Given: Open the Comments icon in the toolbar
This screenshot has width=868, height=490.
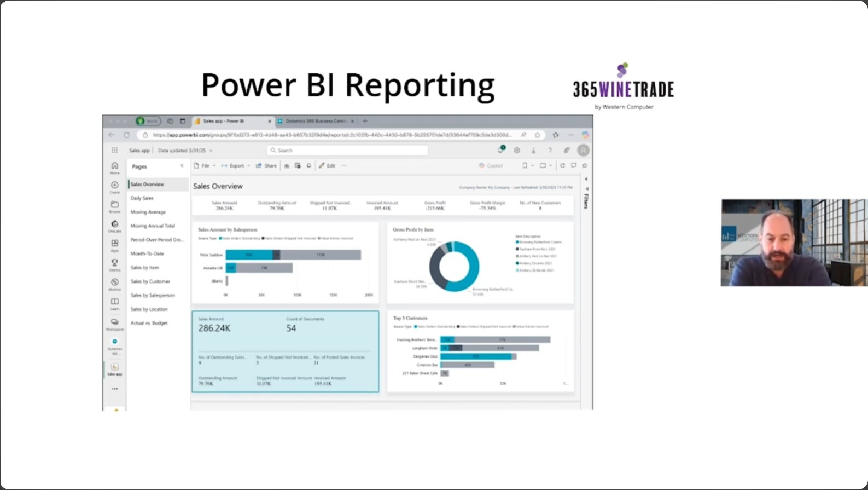Looking at the screenshot, I should 573,165.
